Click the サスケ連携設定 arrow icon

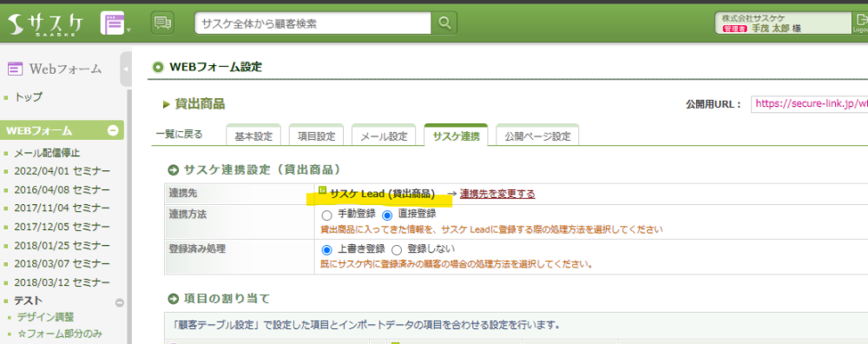(174, 170)
